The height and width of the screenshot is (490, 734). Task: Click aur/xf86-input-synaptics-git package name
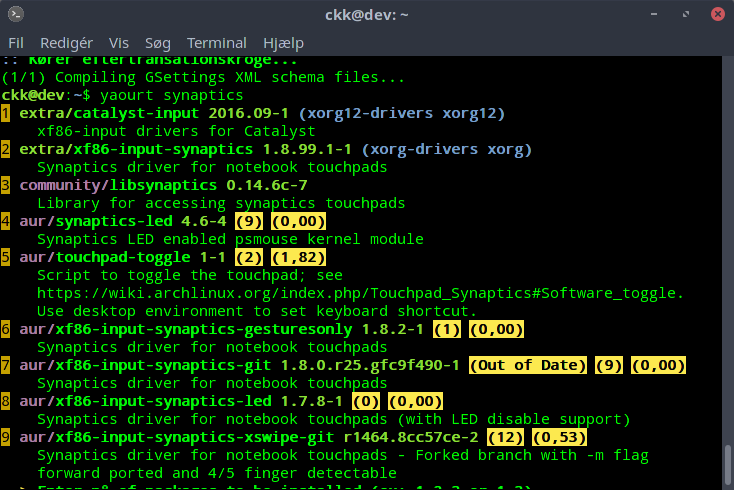tap(145, 366)
